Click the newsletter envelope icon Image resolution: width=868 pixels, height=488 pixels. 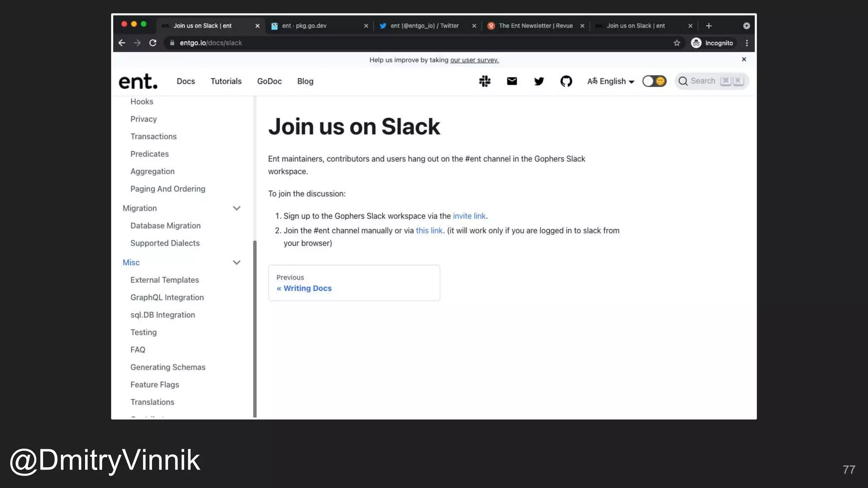[512, 81]
